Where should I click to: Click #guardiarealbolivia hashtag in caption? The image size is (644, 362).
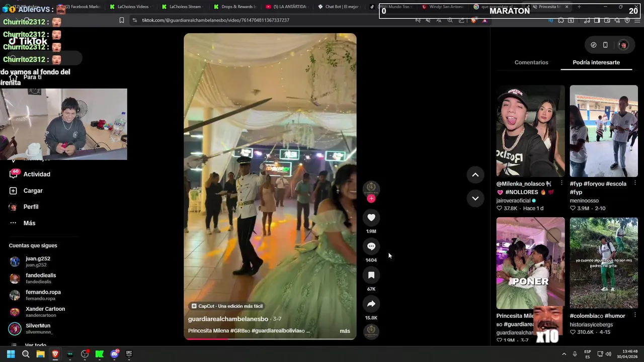click(x=278, y=331)
